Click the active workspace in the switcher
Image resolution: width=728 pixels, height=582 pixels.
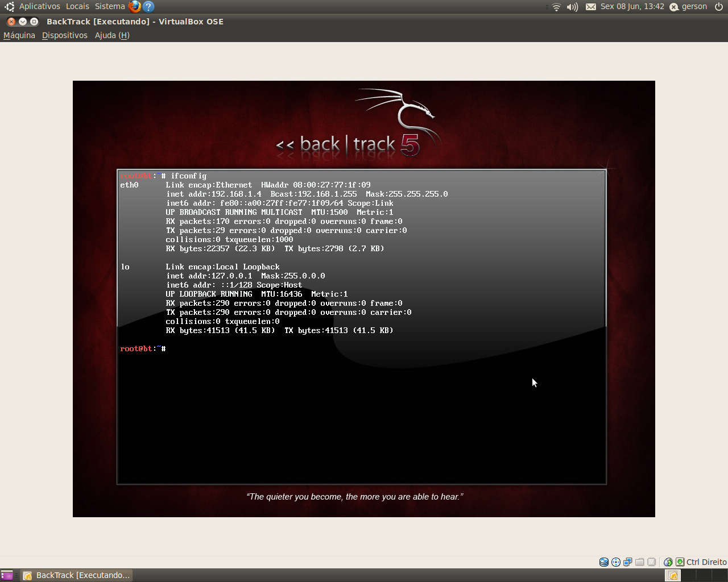click(x=673, y=575)
